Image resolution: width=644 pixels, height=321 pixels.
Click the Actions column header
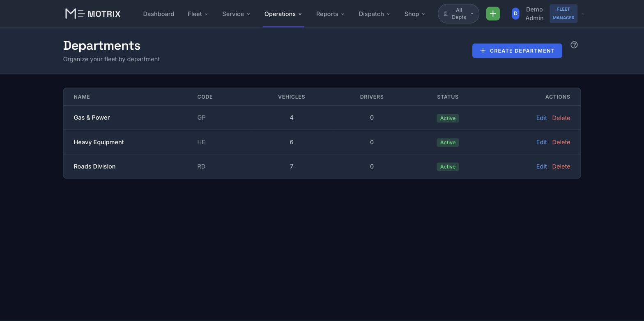click(558, 97)
